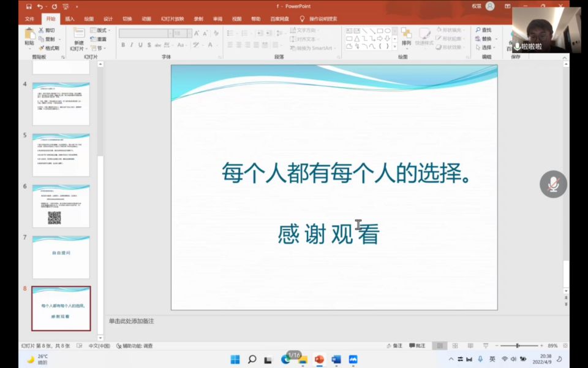
Task: Click the Paste clipboard icon
Action: [29, 34]
